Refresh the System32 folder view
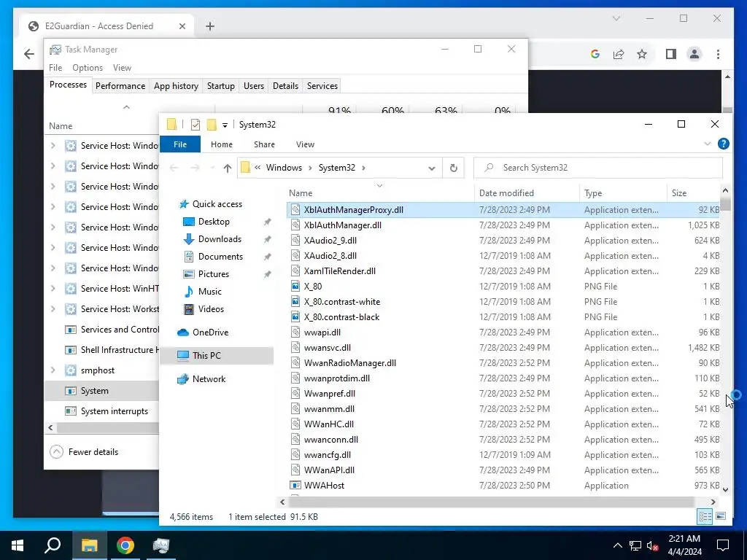 [454, 168]
